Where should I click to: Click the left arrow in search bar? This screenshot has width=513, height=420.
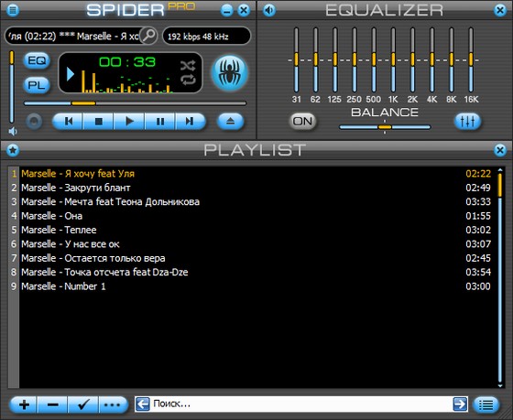point(143,404)
